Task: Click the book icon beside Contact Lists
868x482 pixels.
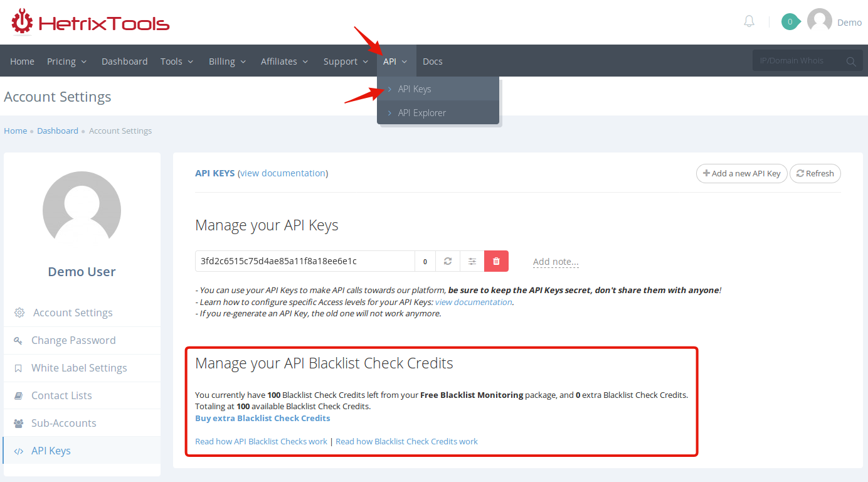Action: click(18, 395)
